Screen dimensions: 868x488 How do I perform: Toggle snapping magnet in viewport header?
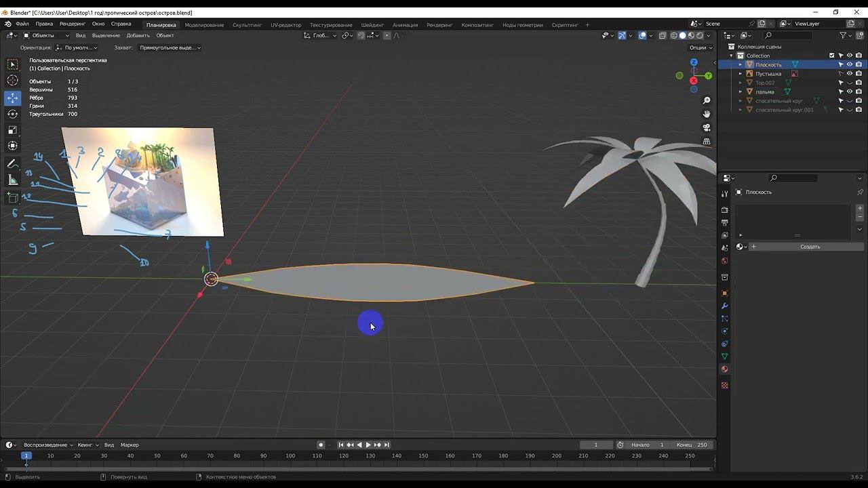[x=361, y=35]
